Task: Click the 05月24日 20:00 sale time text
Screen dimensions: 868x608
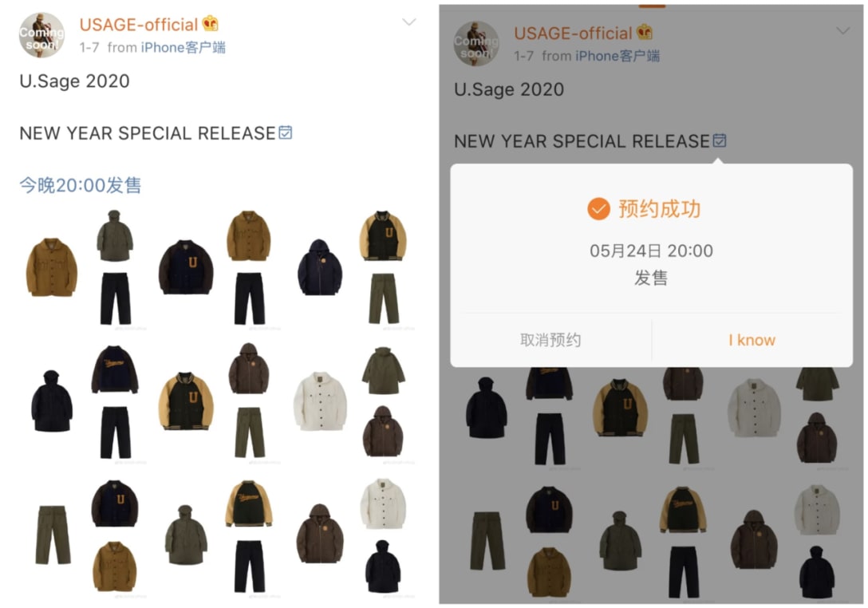Action: [651, 251]
